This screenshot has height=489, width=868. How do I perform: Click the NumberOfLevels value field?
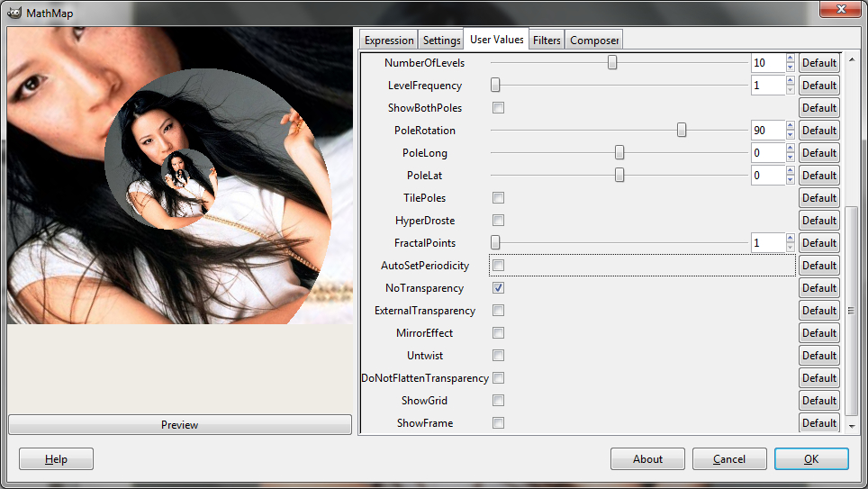tap(768, 62)
